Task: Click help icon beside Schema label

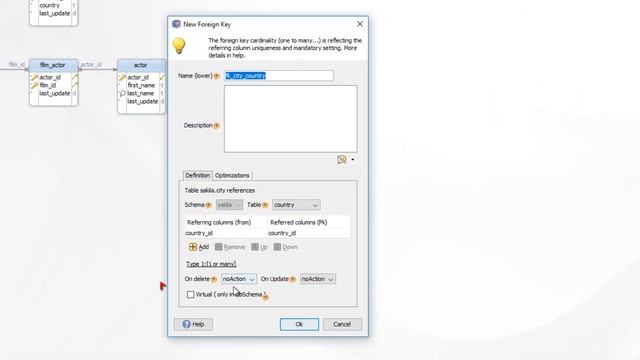Action: point(209,205)
